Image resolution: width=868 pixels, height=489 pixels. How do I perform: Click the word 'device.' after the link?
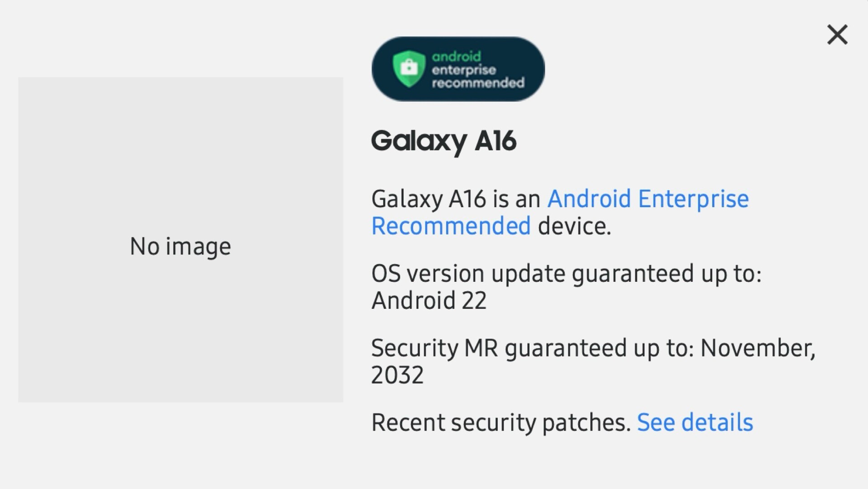(574, 226)
